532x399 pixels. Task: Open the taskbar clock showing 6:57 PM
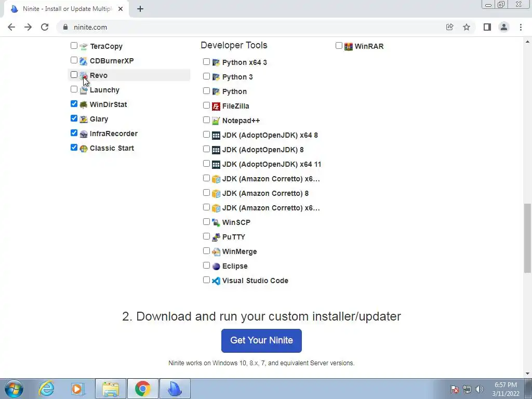pyautogui.click(x=506, y=389)
